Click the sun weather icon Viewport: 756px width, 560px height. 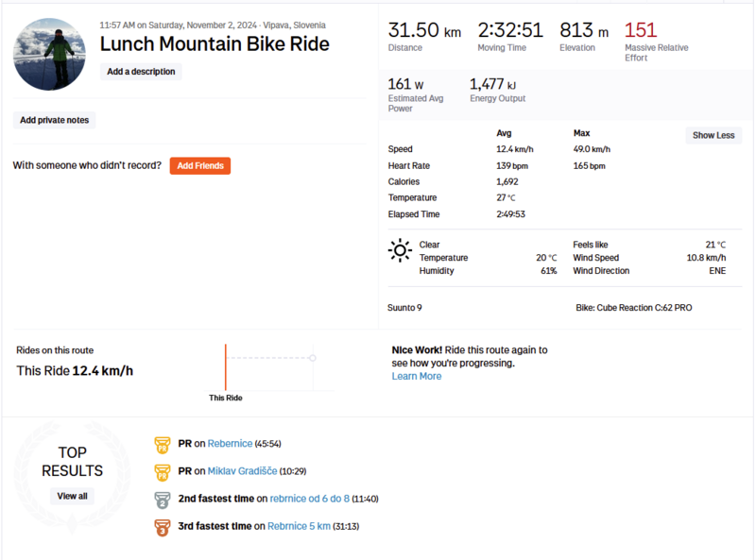400,250
